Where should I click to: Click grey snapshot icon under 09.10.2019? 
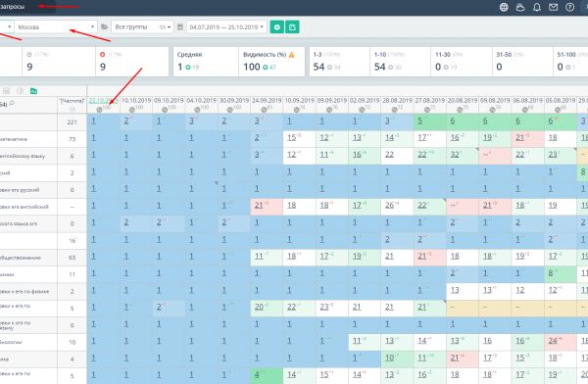165,110
